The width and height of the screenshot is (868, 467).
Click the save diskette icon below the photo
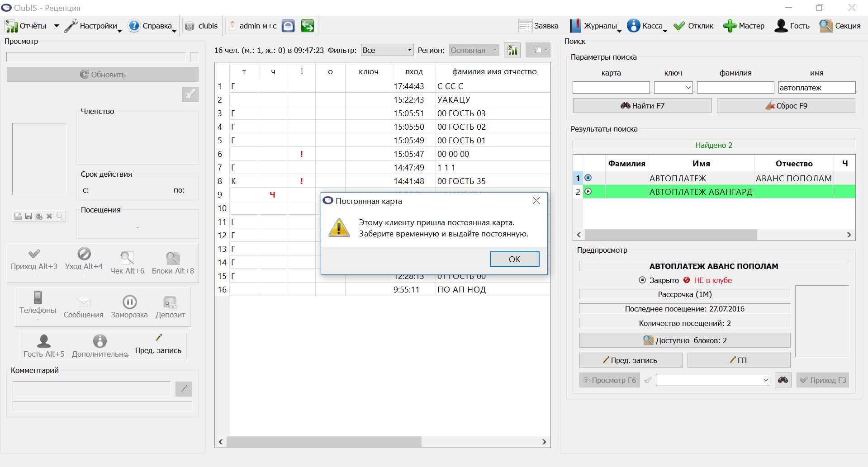[x=28, y=216]
